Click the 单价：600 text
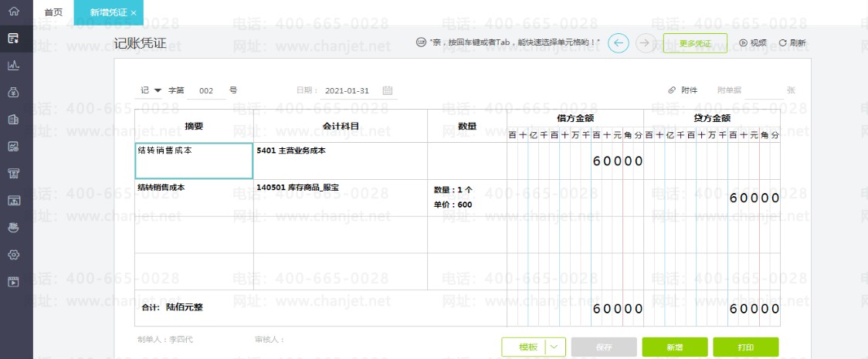868x359 pixels. coord(453,205)
